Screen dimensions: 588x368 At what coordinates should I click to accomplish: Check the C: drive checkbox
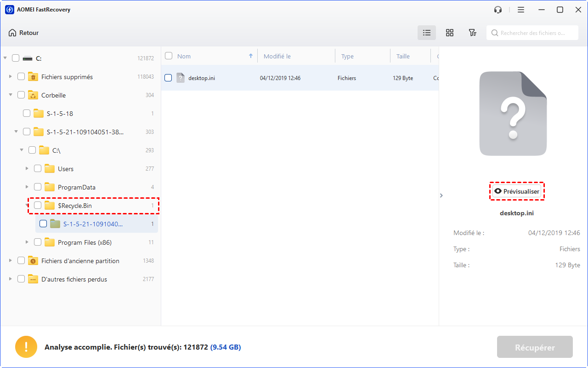16,58
